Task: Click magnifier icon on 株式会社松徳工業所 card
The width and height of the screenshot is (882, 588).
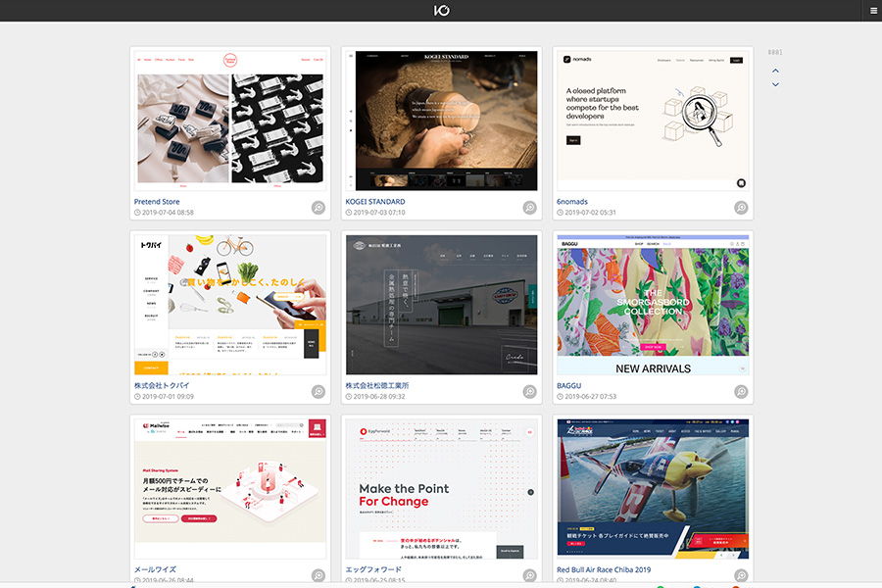Action: pyautogui.click(x=529, y=392)
